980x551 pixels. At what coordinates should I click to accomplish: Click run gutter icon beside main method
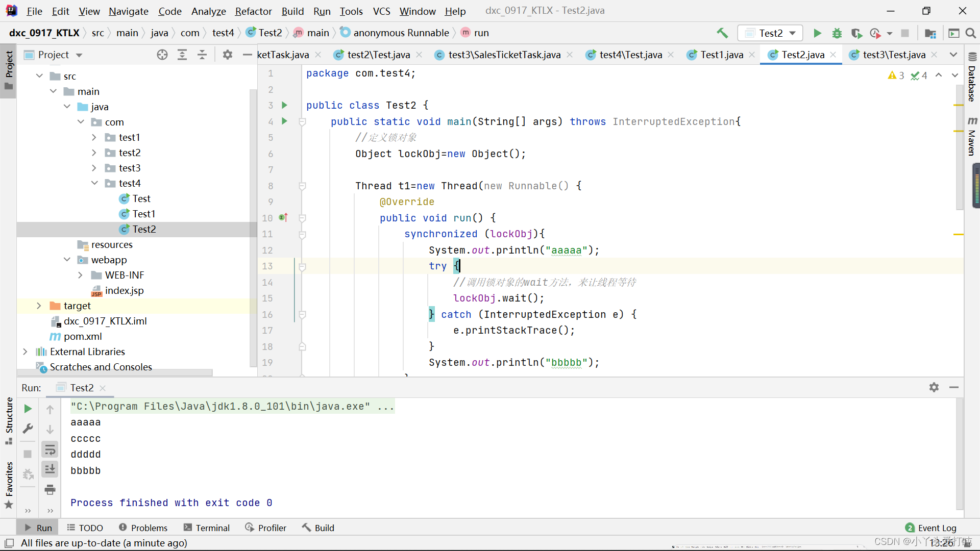285,121
